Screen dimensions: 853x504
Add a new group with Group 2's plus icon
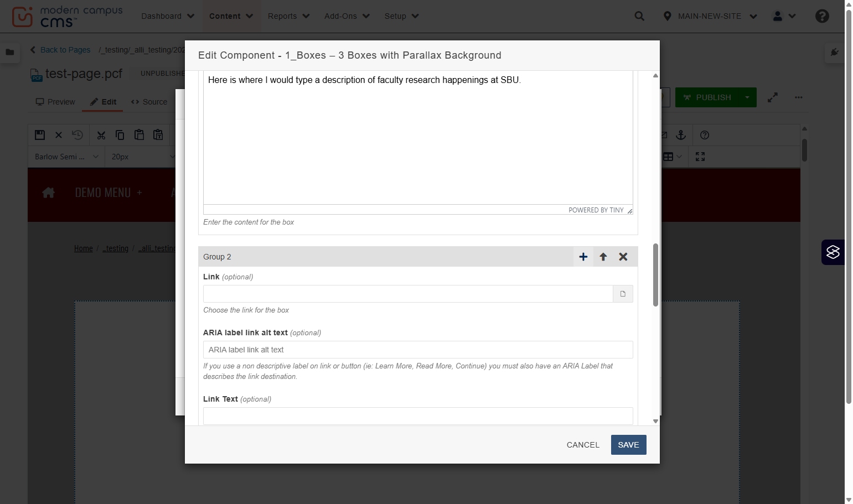[583, 257]
